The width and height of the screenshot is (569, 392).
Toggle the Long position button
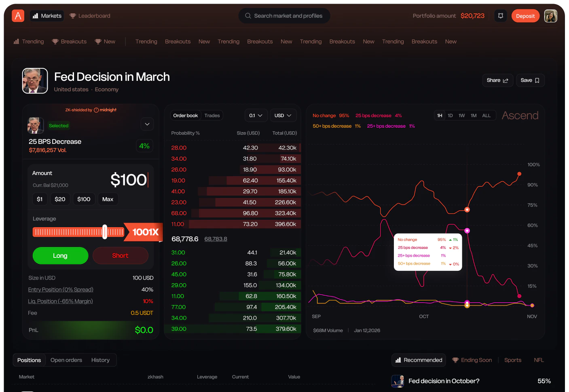coord(60,255)
